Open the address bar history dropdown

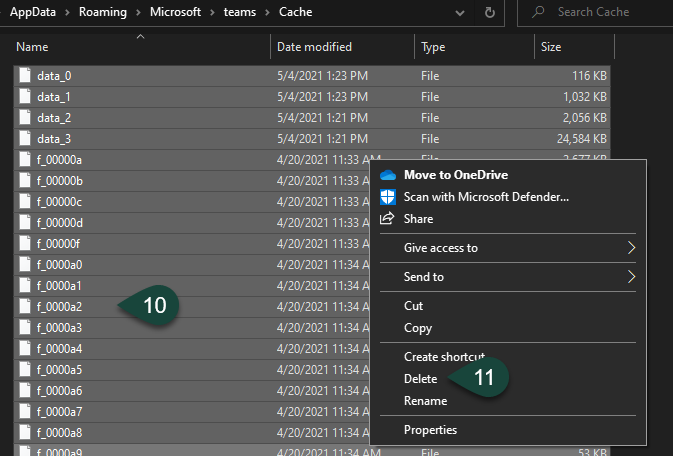coord(461,13)
